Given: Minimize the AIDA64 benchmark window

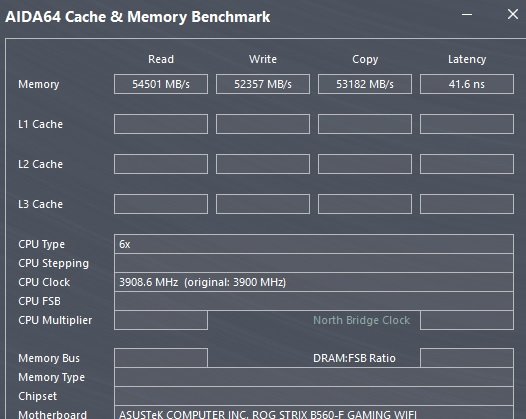Looking at the screenshot, I should (467, 14).
